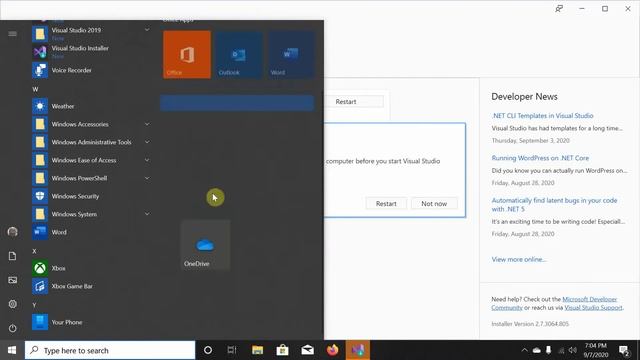Click Not now in the dialog
640x360 pixels.
(434, 203)
